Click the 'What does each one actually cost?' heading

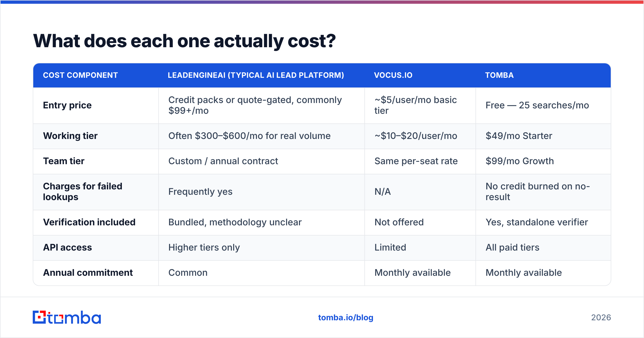coord(184,41)
